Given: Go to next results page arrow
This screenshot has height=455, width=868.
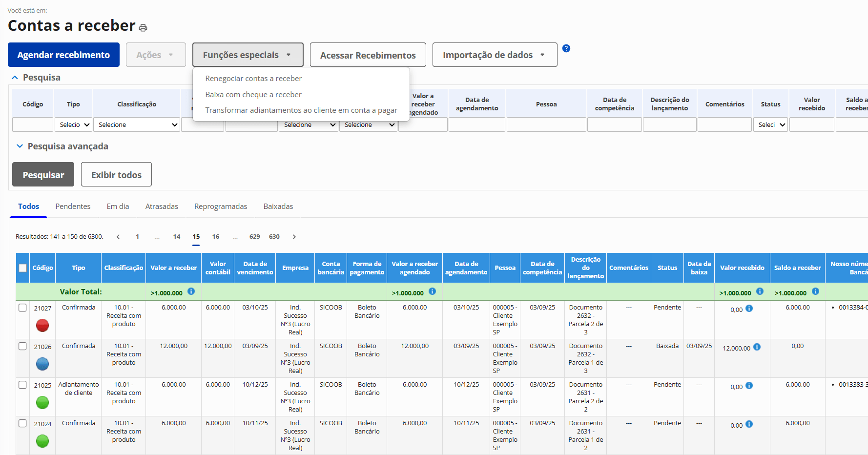Looking at the screenshot, I should (294, 237).
